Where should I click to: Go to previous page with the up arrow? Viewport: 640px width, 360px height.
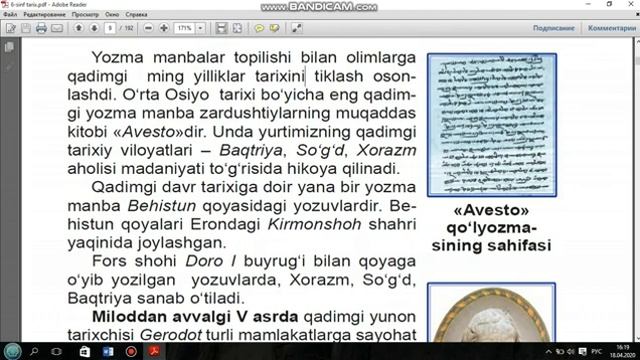pyautogui.click(x=79, y=28)
